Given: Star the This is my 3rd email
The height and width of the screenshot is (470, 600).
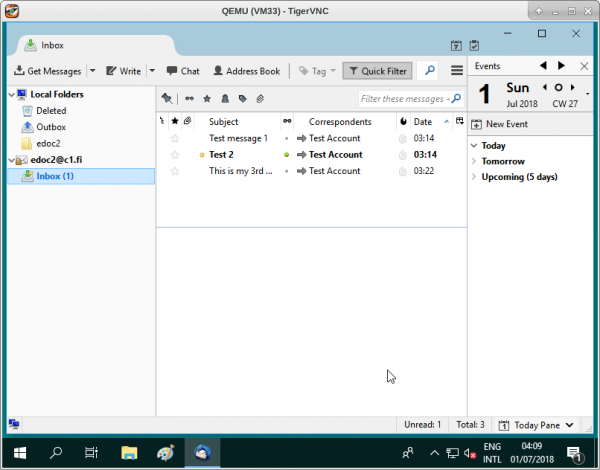Looking at the screenshot, I should 175,171.
